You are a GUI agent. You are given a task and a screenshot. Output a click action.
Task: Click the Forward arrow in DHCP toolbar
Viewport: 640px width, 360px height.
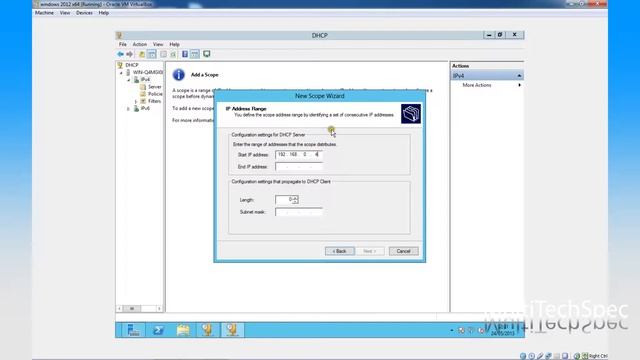[129, 54]
